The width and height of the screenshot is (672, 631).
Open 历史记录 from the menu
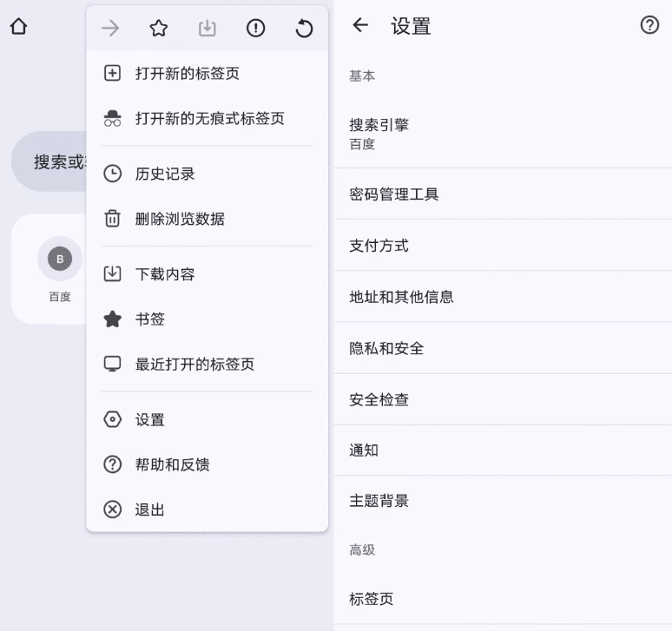165,174
